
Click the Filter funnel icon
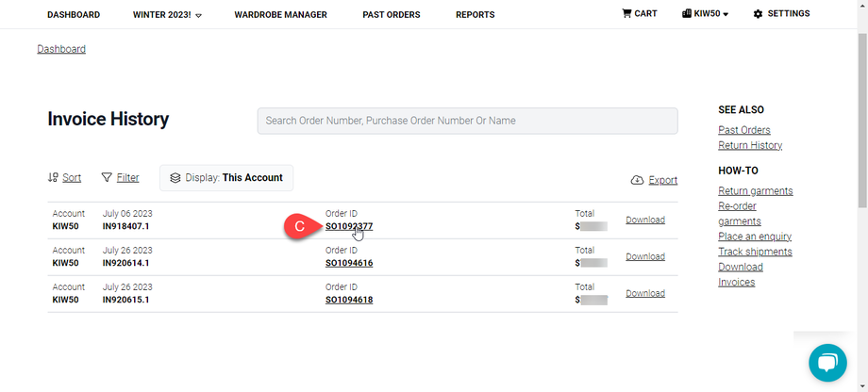pos(107,177)
